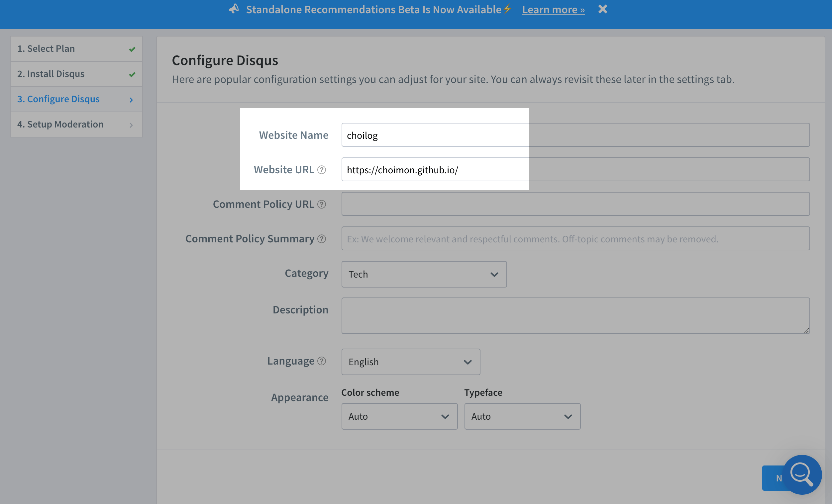Close the Standalone Recommendations banner
The image size is (832, 504).
tap(602, 9)
